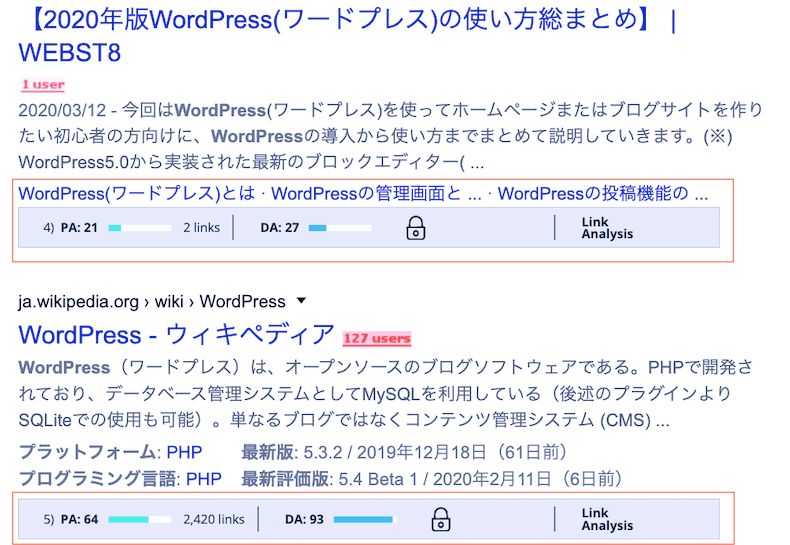The height and width of the screenshot is (545, 790).
Task: Follow the PHP link next to プログラミング言語
Action: 204,479
